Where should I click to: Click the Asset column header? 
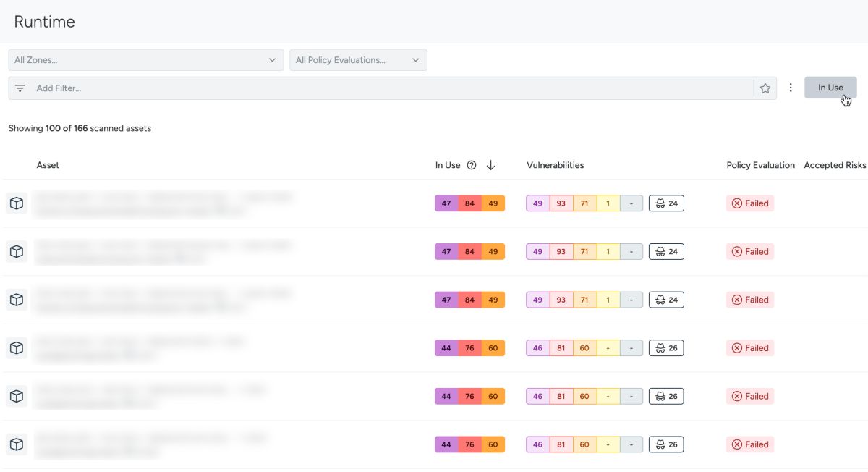coord(48,165)
